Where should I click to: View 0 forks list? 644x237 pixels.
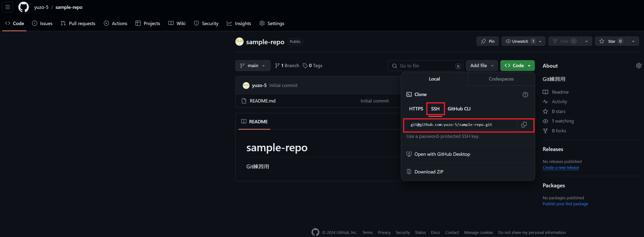click(559, 131)
